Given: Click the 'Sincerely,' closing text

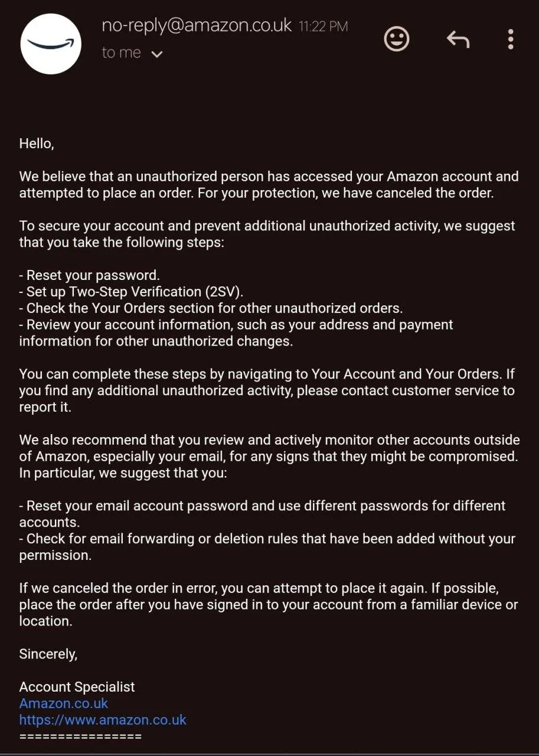Looking at the screenshot, I should (x=48, y=654).
